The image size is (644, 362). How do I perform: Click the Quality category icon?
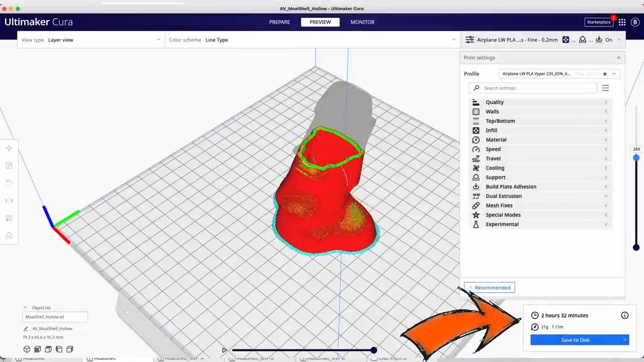coord(475,102)
